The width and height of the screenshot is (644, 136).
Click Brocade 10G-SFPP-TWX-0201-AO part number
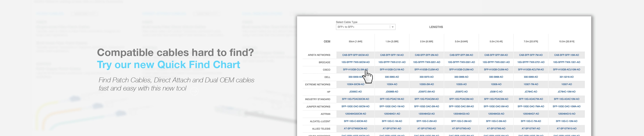pyautogui.click(x=427, y=62)
